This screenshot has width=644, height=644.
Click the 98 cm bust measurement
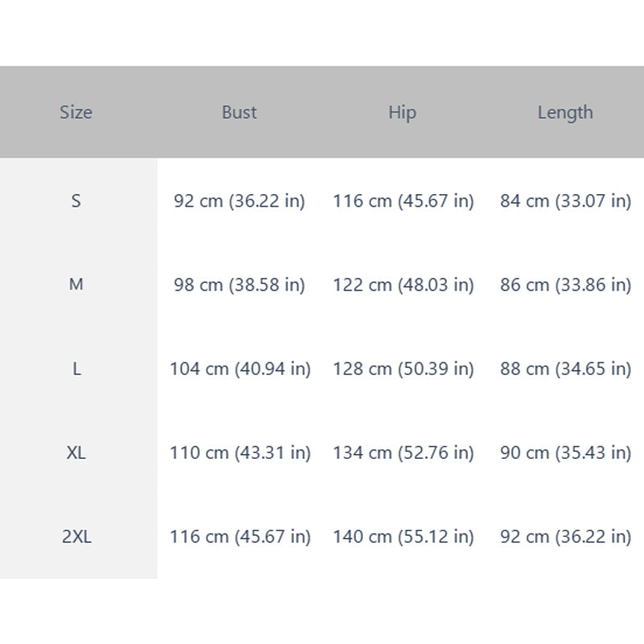(239, 285)
